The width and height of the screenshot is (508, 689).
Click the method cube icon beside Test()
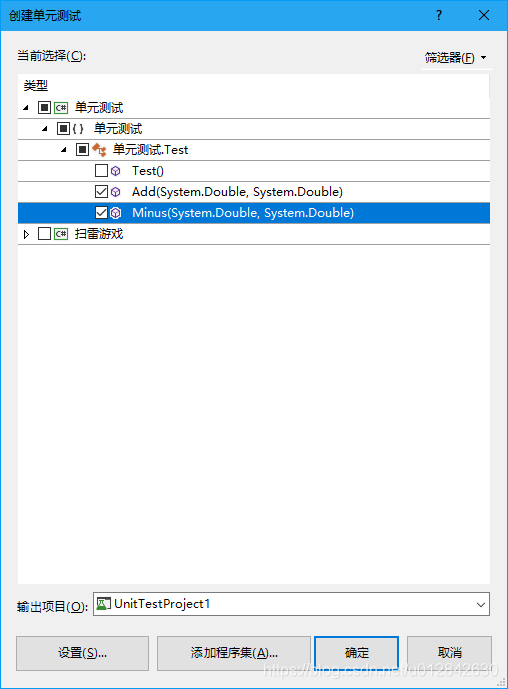point(116,170)
